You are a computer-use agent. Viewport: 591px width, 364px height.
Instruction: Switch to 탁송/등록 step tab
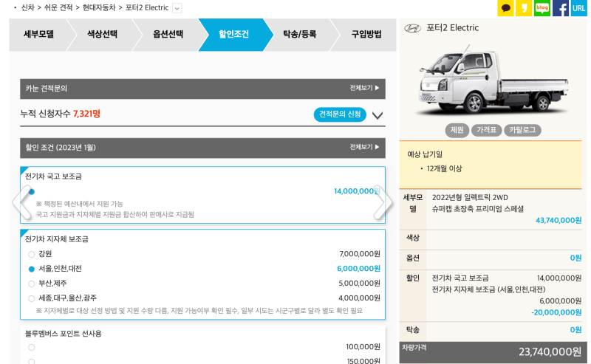300,34
